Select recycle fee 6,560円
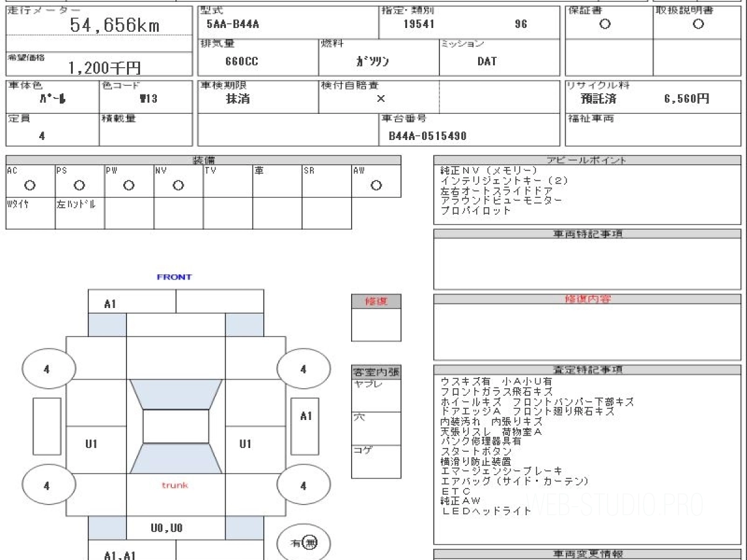 [687, 99]
